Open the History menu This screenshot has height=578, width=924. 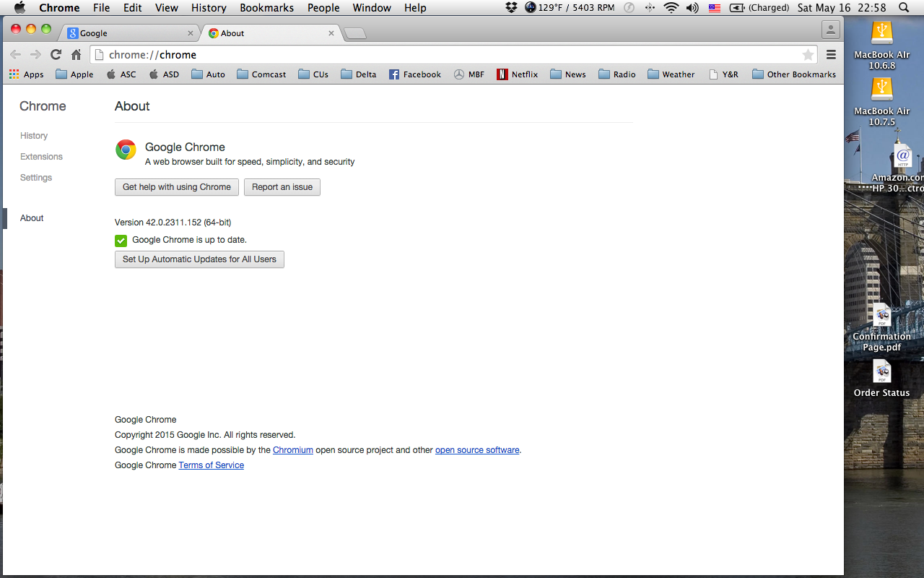(x=209, y=8)
